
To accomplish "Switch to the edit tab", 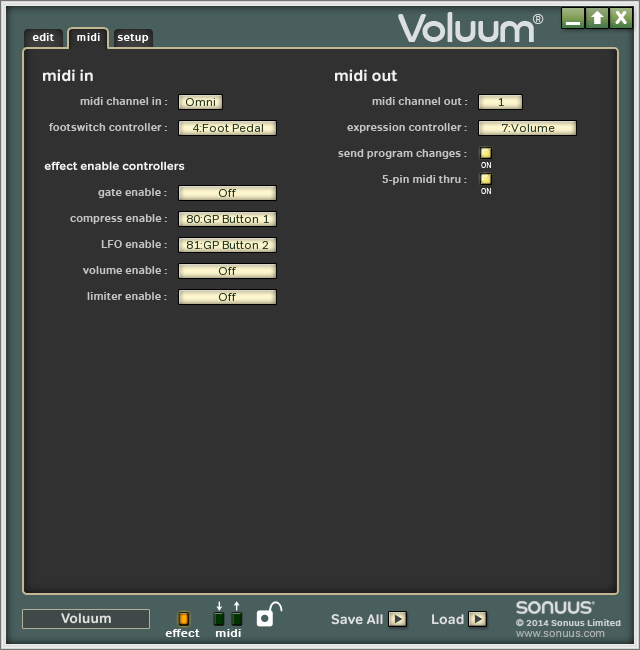I will click(44, 38).
